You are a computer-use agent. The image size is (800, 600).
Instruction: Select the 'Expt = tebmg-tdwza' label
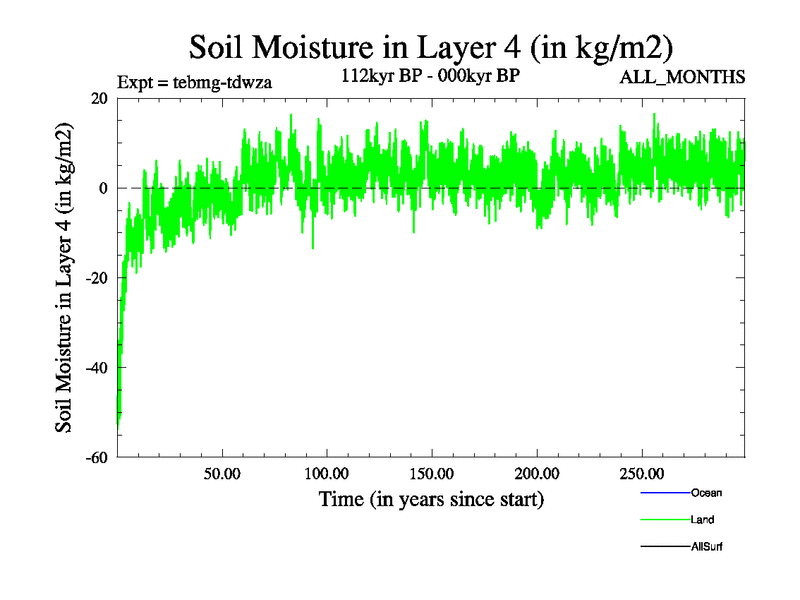[194, 81]
